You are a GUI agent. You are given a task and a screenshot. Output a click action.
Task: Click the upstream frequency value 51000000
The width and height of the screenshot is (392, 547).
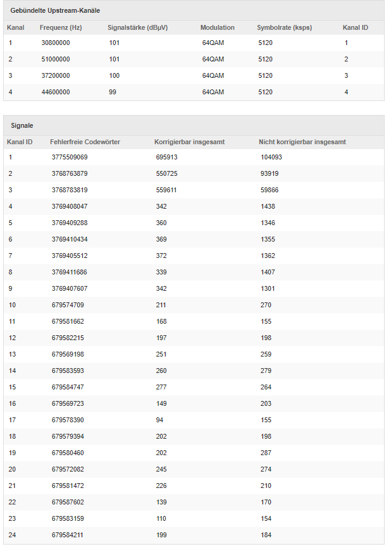tap(55, 60)
